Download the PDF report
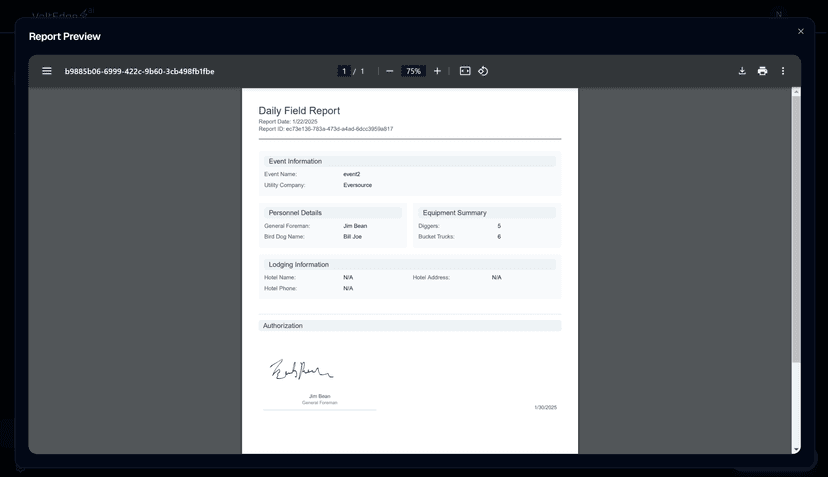This screenshot has width=828, height=477. click(x=742, y=71)
